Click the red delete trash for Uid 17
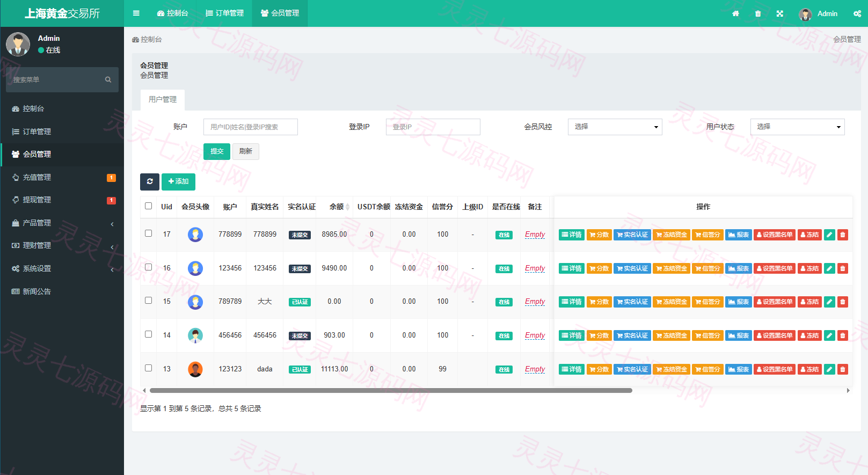Image resolution: width=868 pixels, height=475 pixels. click(843, 235)
